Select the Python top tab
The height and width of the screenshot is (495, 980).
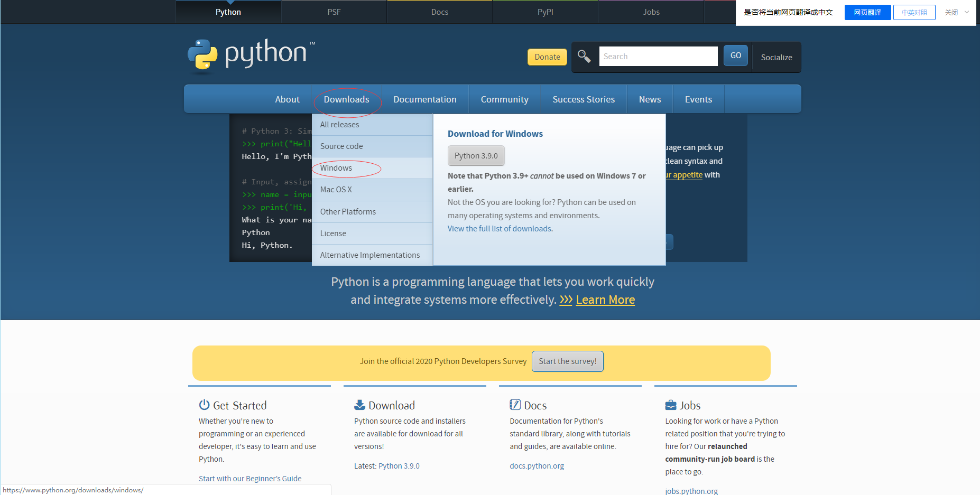pyautogui.click(x=228, y=12)
